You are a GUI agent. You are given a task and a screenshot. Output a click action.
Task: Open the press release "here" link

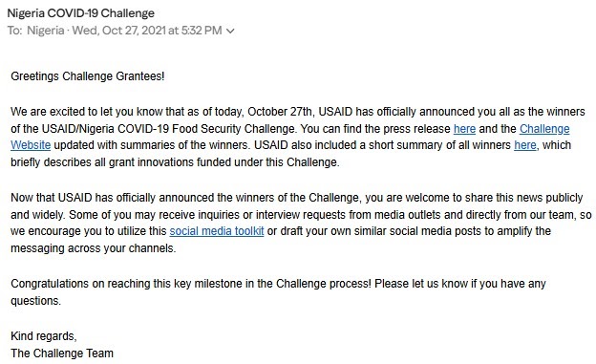(464, 129)
